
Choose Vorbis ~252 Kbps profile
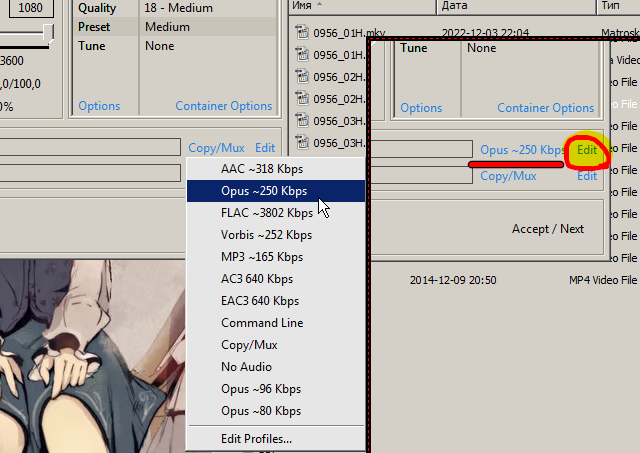[x=276, y=235]
